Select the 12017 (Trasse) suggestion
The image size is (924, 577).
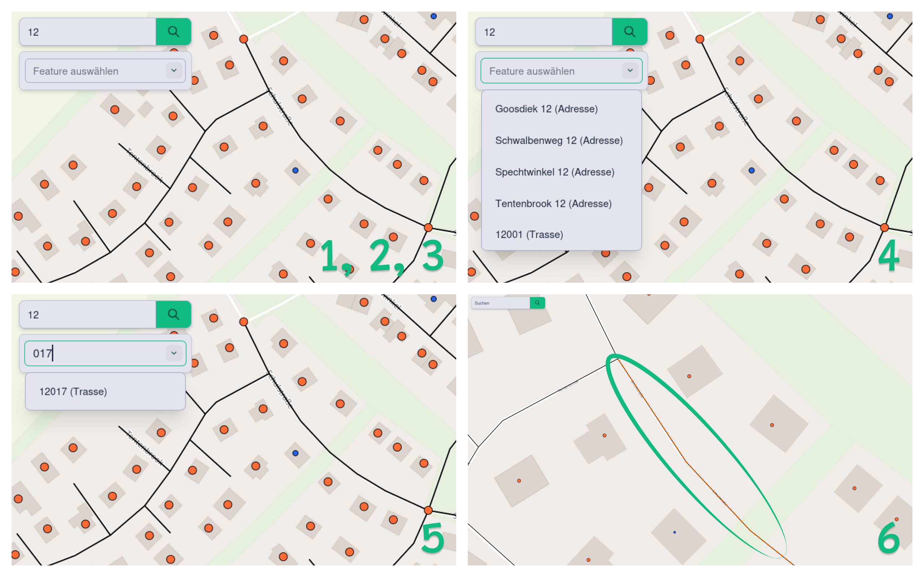pyautogui.click(x=73, y=391)
